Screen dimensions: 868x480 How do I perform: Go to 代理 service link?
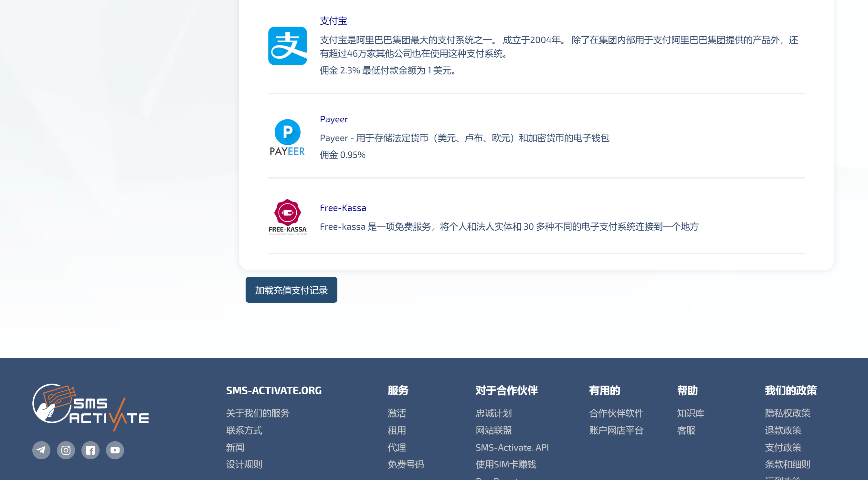(x=397, y=447)
